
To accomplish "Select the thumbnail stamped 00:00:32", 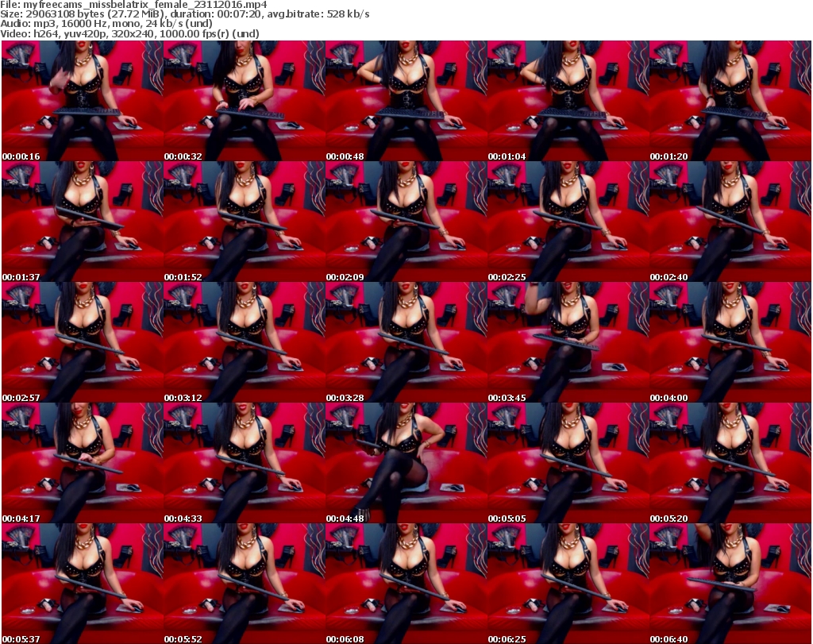I will (245, 101).
